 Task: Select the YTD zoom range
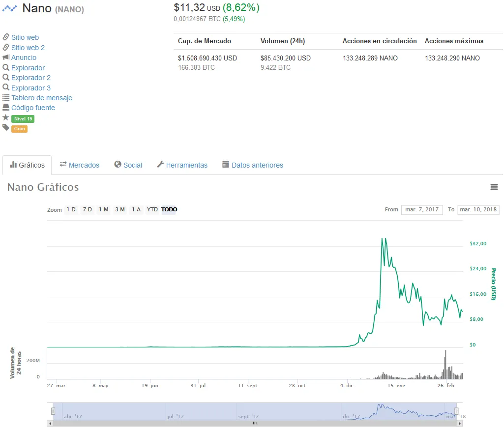(x=152, y=209)
